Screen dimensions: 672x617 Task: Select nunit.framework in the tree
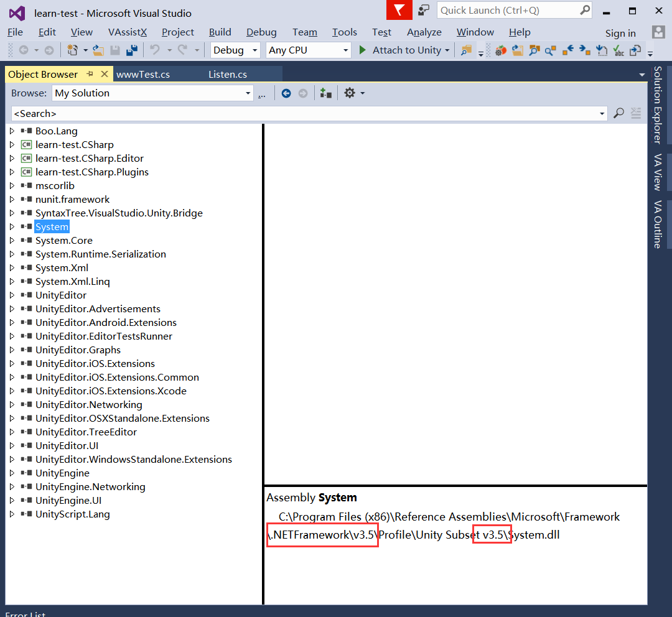[72, 199]
